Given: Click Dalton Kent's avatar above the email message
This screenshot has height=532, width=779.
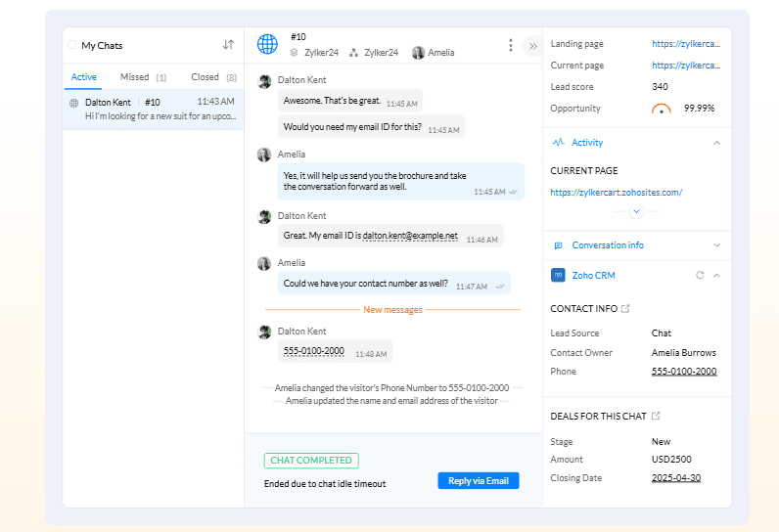Looking at the screenshot, I should (x=264, y=216).
